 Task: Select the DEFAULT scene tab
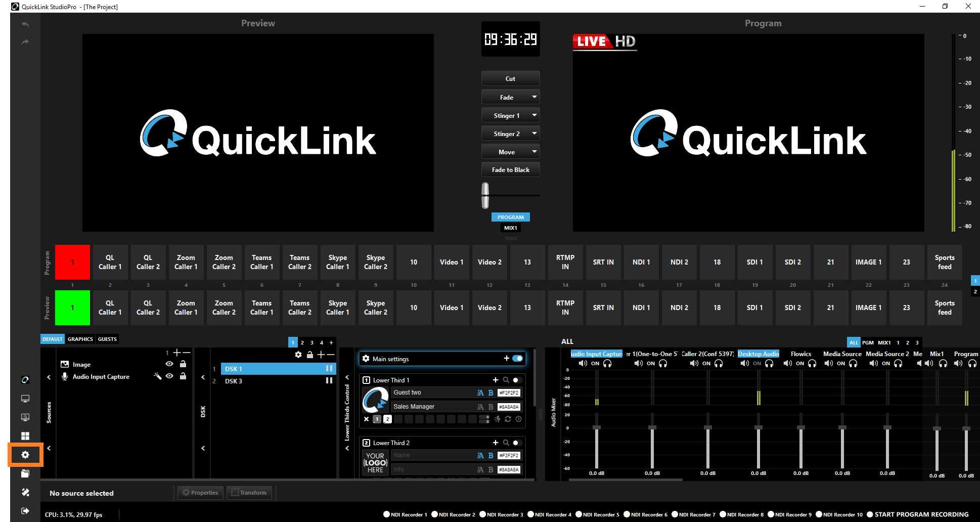pos(53,339)
